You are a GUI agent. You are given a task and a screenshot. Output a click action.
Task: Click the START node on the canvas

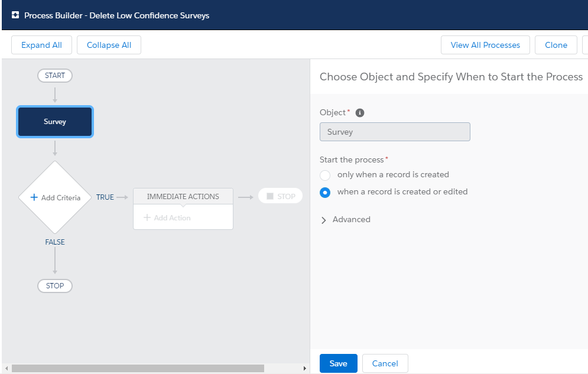pyautogui.click(x=55, y=76)
